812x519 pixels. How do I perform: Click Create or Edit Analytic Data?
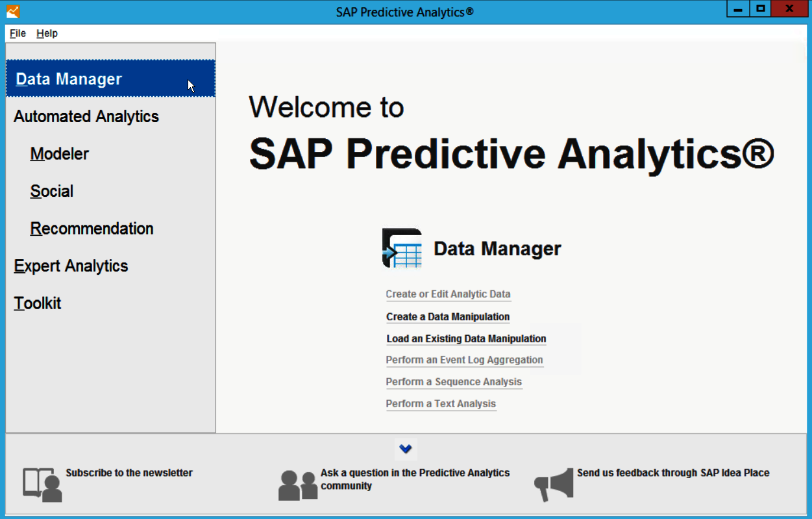[448, 294]
